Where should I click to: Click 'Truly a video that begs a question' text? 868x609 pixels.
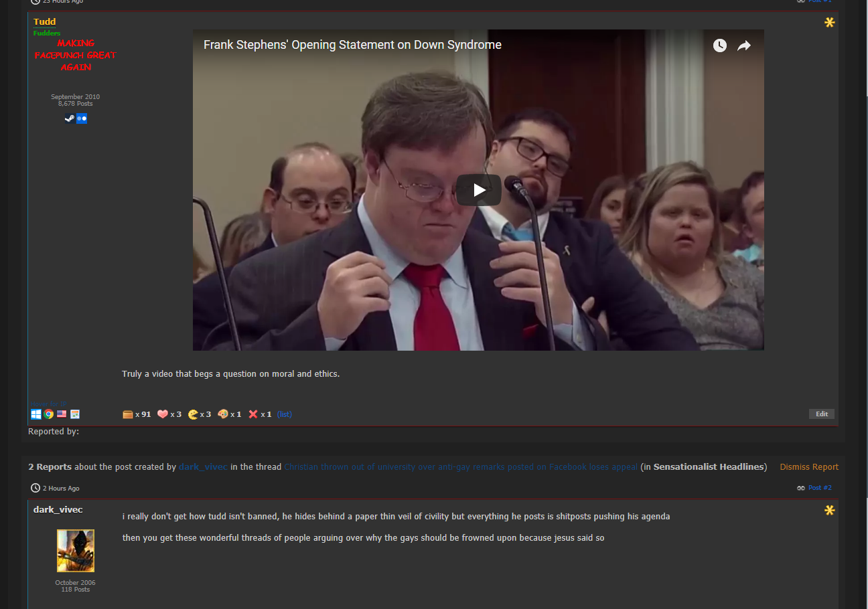tap(230, 374)
